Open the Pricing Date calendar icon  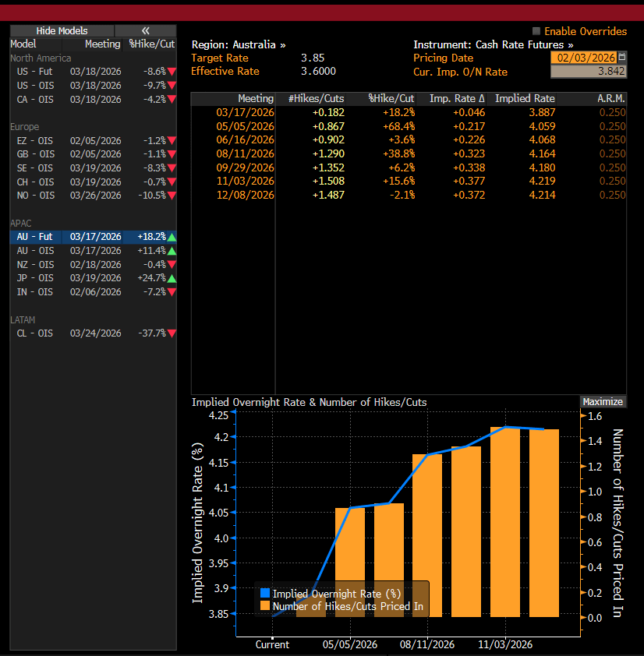tap(621, 58)
